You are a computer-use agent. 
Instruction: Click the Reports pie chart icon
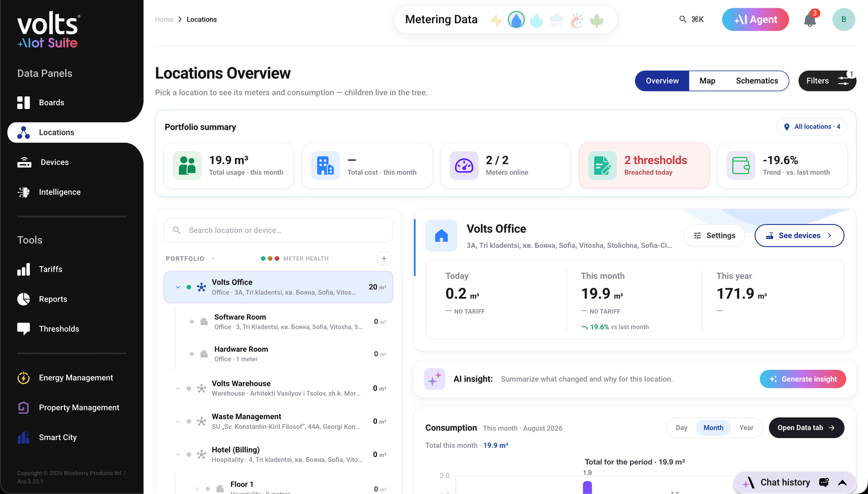pos(23,299)
